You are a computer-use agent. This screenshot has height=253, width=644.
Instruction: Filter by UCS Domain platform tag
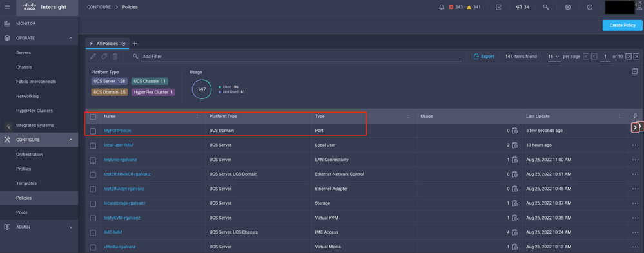(x=109, y=92)
